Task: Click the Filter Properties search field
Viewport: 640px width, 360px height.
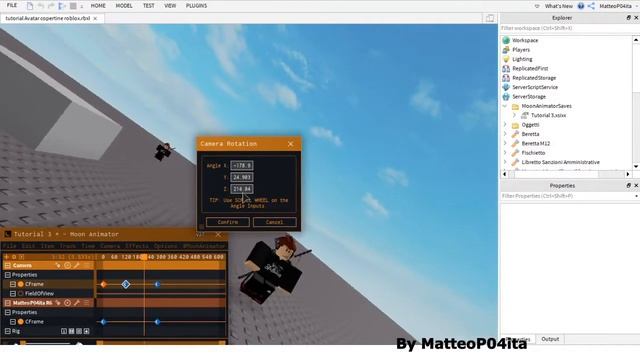Action: tap(567, 196)
